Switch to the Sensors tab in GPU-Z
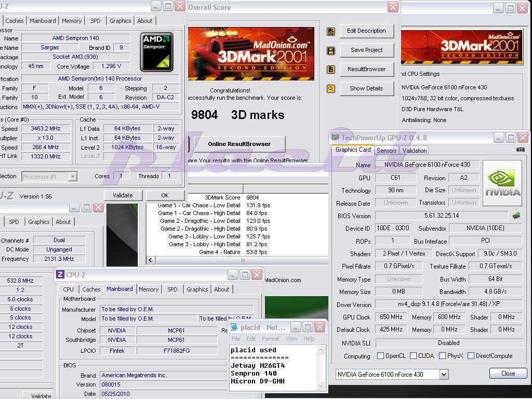This screenshot has width=532, height=399. pos(387,150)
